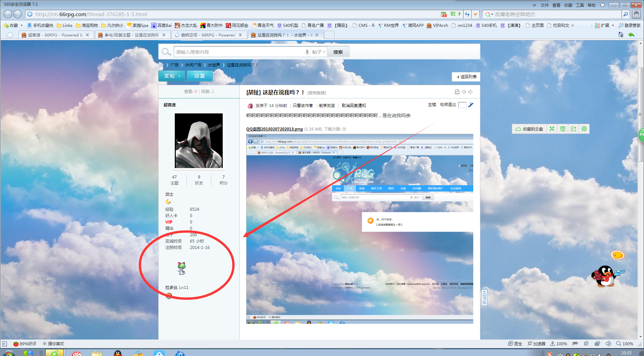Click the green settings gear icon
Screen dimensions: 644x356
point(584,129)
